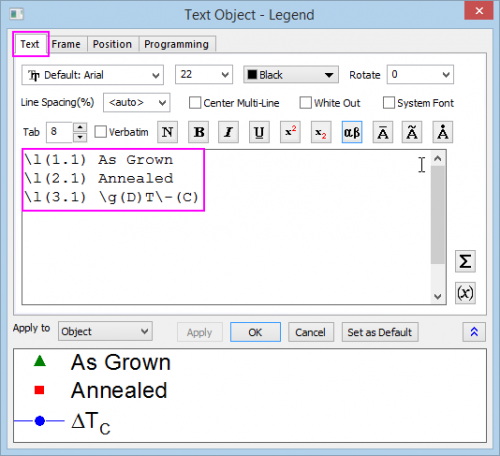Image resolution: width=500 pixels, height=456 pixels.
Task: Toggle underline formatting button
Action: [x=259, y=132]
